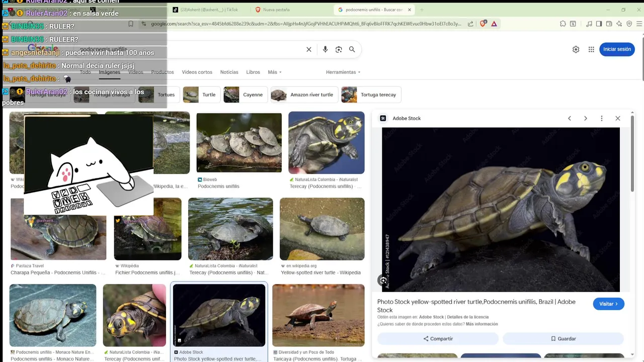Open the Brave VPN shield icon

pos(629,24)
